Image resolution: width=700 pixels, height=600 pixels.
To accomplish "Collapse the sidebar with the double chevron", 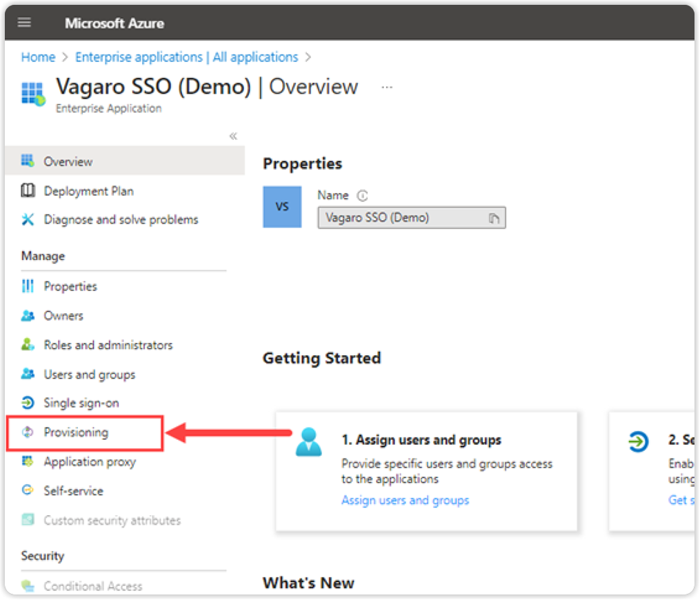I will click(233, 136).
